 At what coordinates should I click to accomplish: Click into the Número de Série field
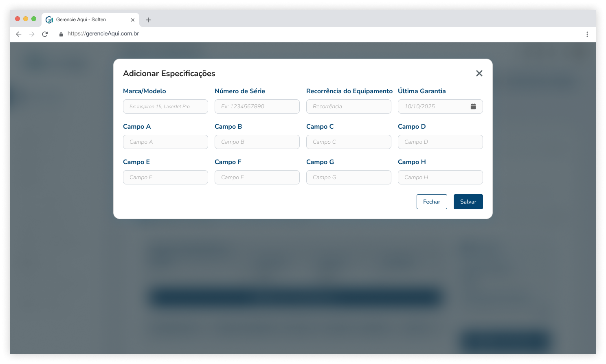coord(257,107)
